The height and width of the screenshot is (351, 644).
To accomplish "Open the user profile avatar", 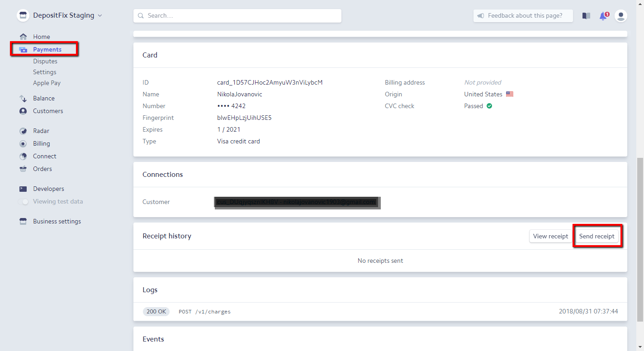I will click(621, 16).
